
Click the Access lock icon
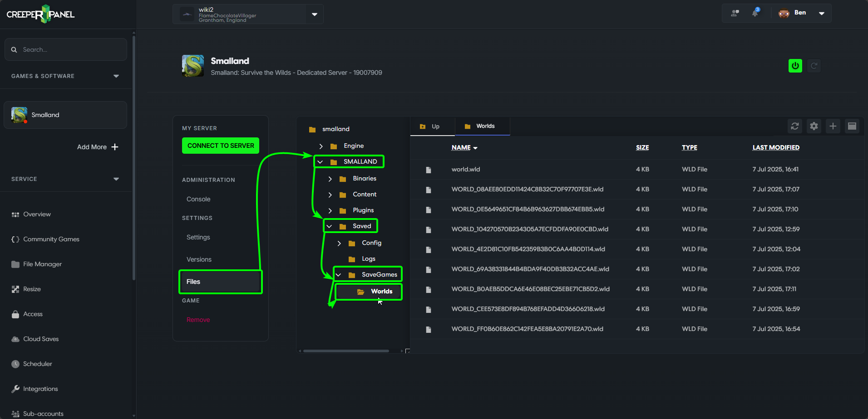(x=15, y=314)
